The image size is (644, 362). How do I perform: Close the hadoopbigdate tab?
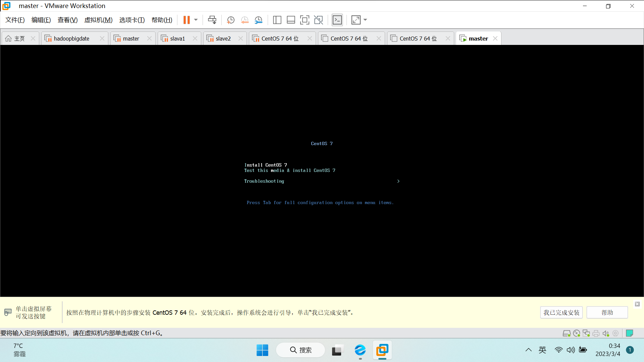pyautogui.click(x=102, y=39)
